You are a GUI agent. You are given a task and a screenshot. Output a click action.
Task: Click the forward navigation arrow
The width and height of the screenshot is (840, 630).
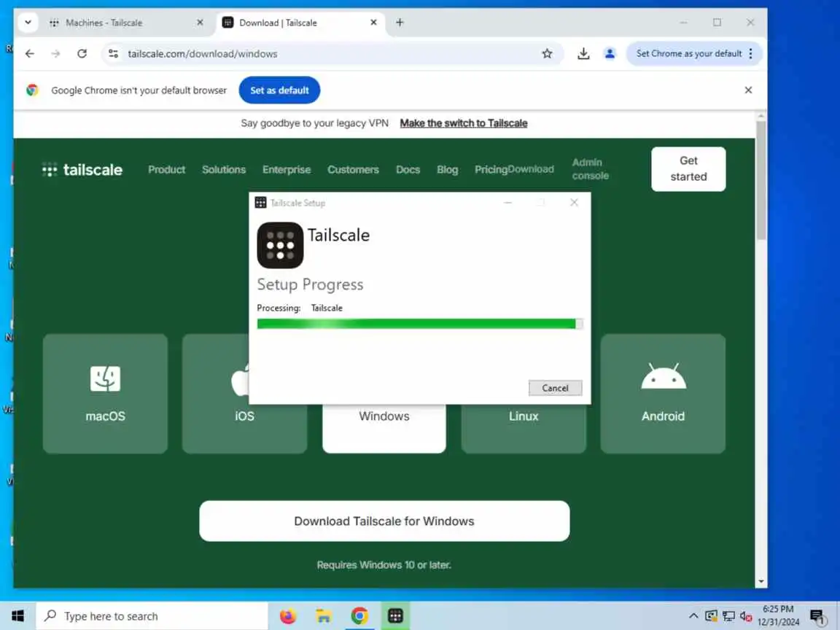pos(55,53)
